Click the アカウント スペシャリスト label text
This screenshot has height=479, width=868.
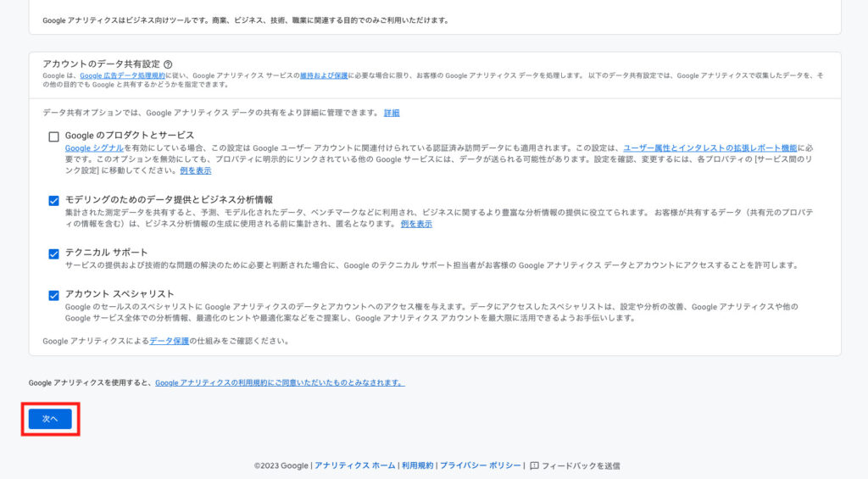coord(120,294)
